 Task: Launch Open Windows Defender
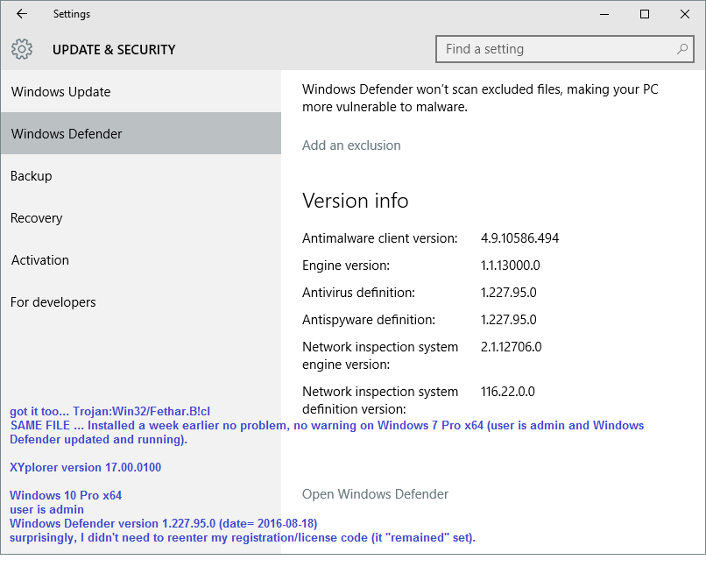[x=375, y=494]
